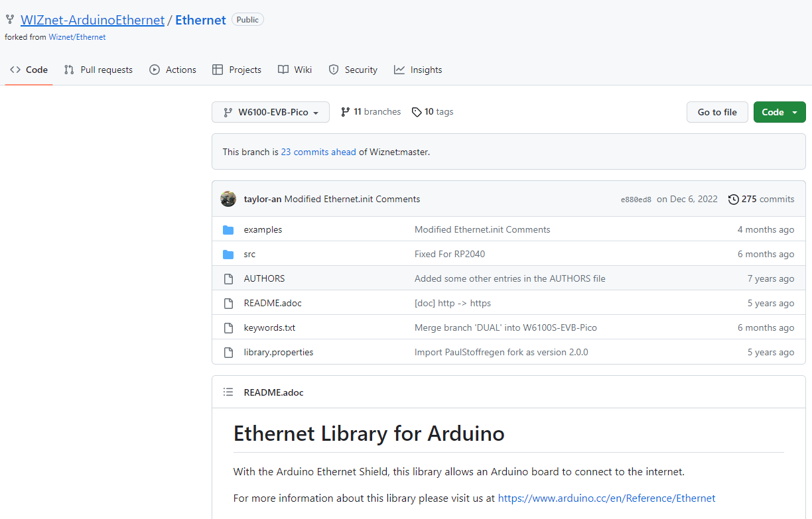The image size is (812, 519).
Task: Switch to the Code tab
Action: (x=29, y=70)
